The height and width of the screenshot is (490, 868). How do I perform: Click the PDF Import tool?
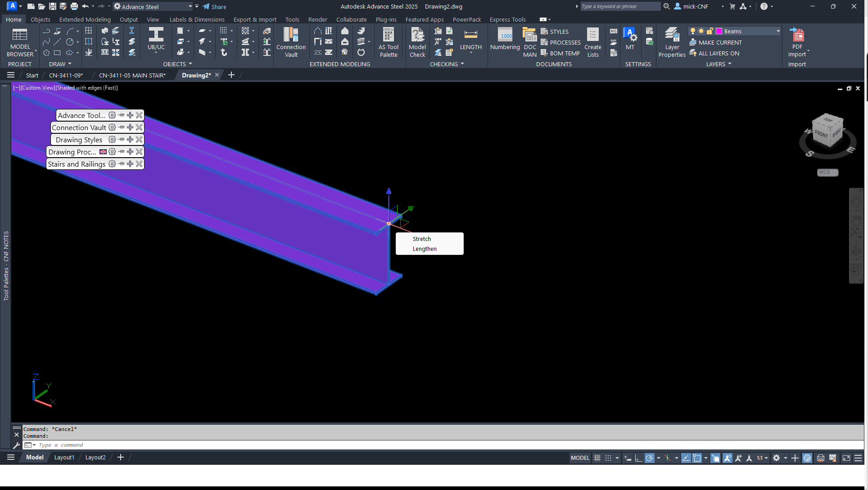pos(797,42)
